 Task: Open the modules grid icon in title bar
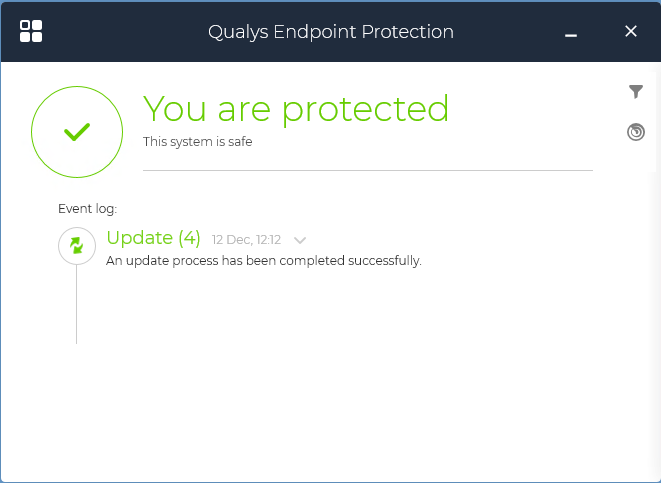tap(31, 31)
